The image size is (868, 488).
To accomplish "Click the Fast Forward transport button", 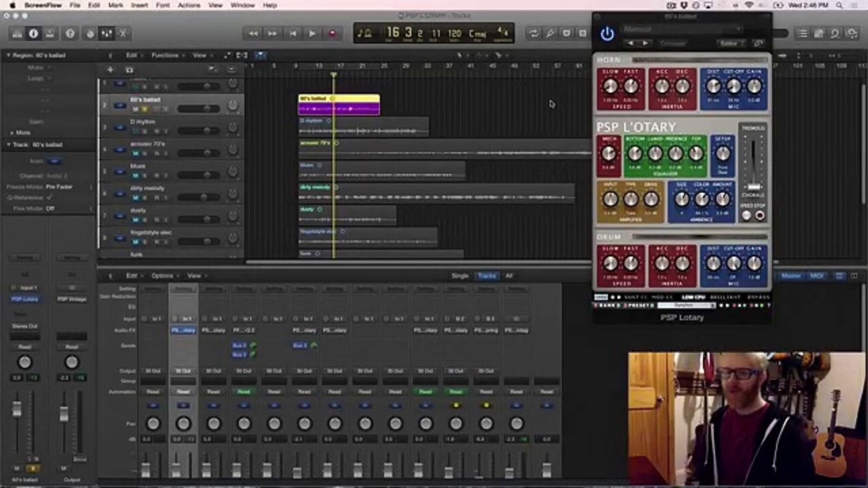I will [273, 33].
